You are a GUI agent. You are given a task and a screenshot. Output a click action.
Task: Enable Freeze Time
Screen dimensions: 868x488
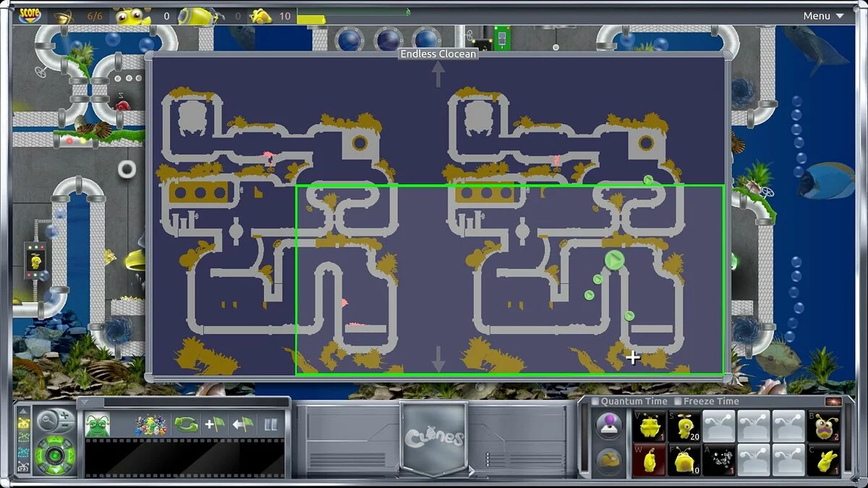click(678, 401)
